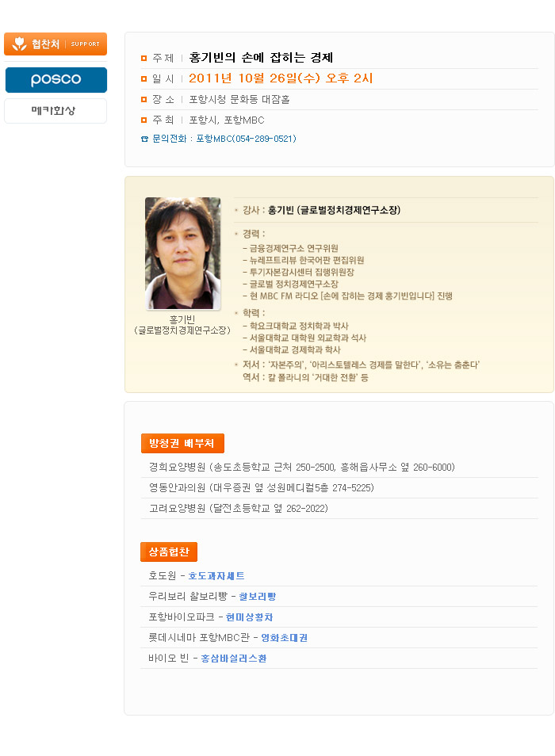This screenshot has height=756, width=555.
Task: Open the 홍삼바실러스환 link
Action: 233,659
